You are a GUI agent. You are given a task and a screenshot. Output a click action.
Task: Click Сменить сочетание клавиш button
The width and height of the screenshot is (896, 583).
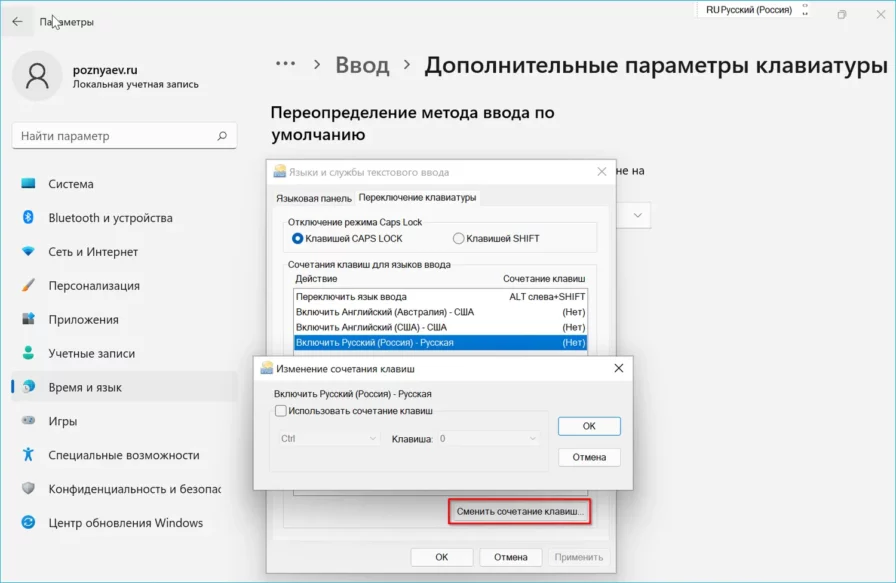[519, 511]
